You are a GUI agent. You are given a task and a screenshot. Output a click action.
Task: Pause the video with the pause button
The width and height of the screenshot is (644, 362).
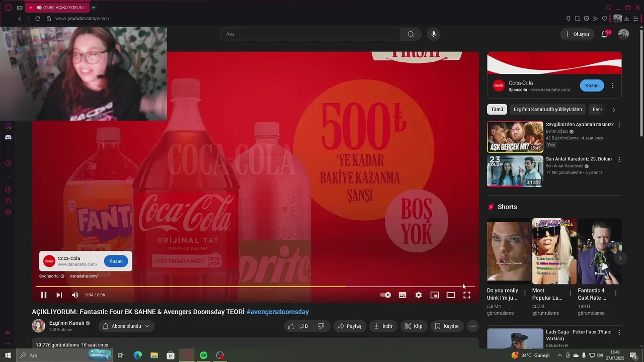pos(44,295)
